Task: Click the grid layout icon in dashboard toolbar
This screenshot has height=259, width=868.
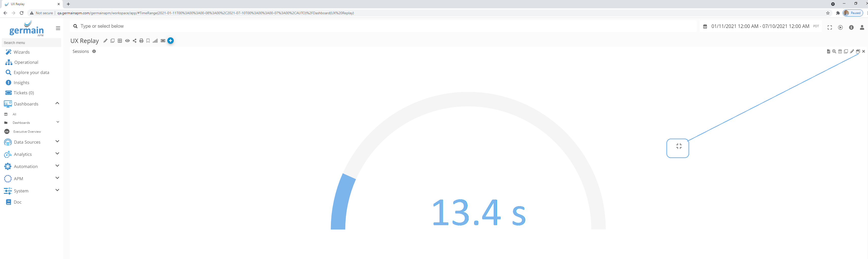Action: (x=120, y=41)
